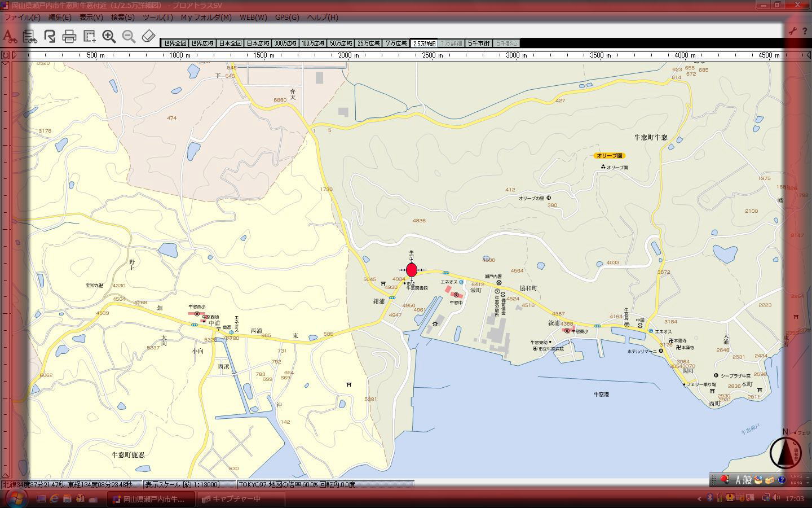This screenshot has height=508, width=812.
Task: Open the 検索(S) menu
Action: pyautogui.click(x=122, y=17)
